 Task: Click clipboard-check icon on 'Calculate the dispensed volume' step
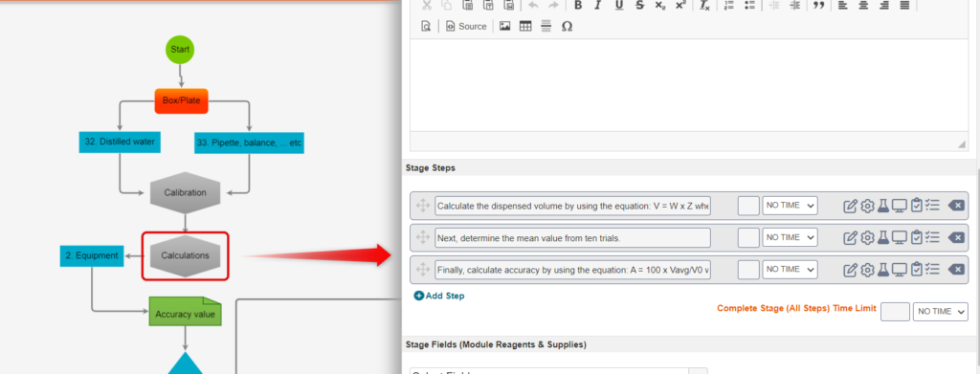(x=916, y=206)
